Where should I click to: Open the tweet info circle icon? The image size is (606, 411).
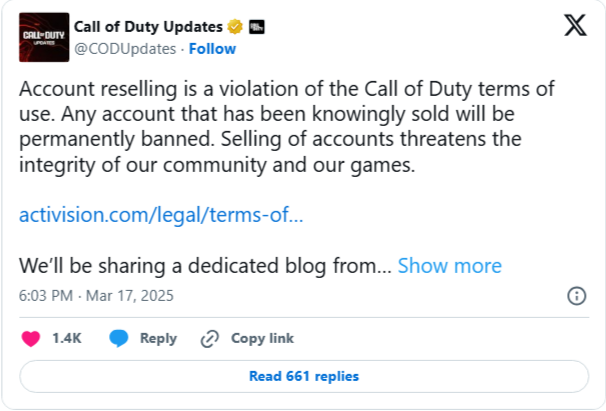pos(577,296)
